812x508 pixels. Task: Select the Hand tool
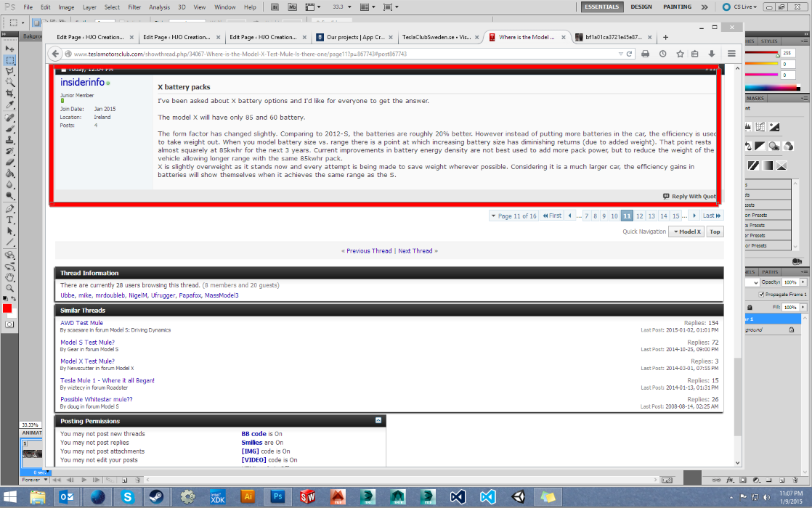(10, 278)
